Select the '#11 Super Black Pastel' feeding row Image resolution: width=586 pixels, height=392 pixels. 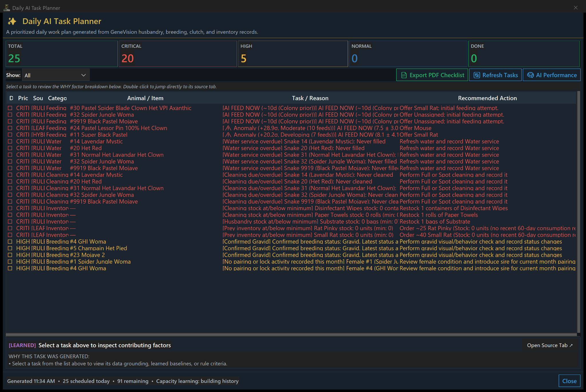[291, 135]
